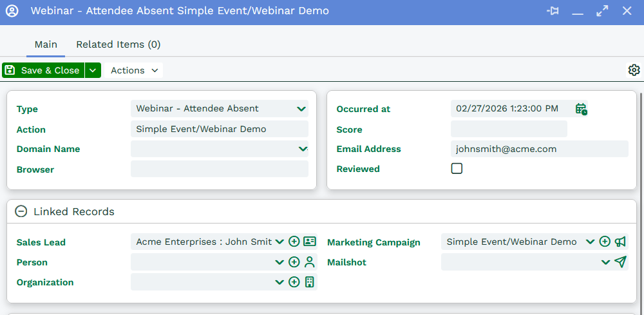644x315 pixels.
Task: Switch to Related Items (0) tab
Action: (118, 44)
